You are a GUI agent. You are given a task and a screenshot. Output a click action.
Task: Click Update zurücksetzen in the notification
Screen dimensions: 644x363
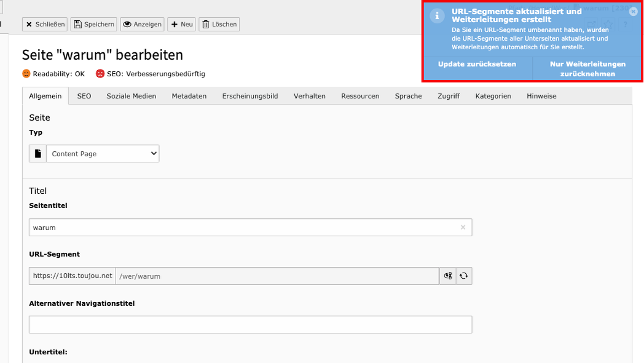click(477, 65)
